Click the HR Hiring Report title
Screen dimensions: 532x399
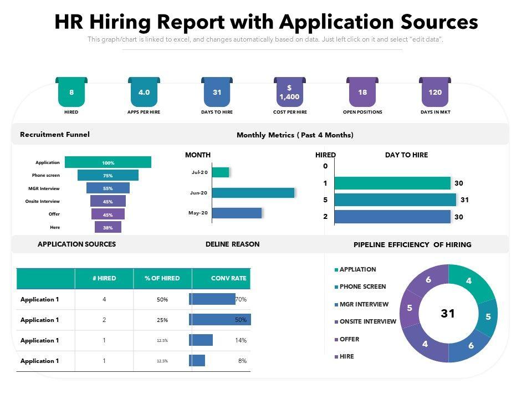(x=267, y=22)
